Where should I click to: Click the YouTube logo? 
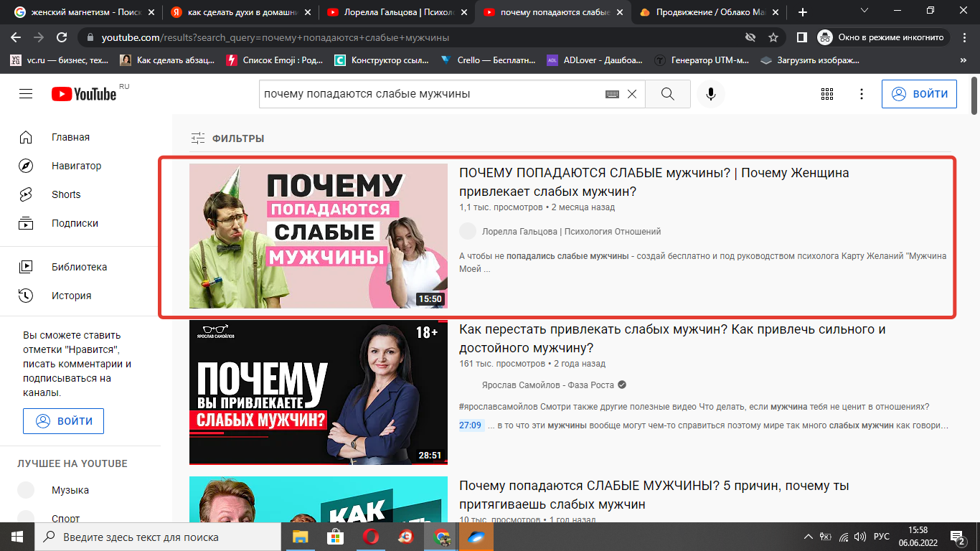(84, 94)
